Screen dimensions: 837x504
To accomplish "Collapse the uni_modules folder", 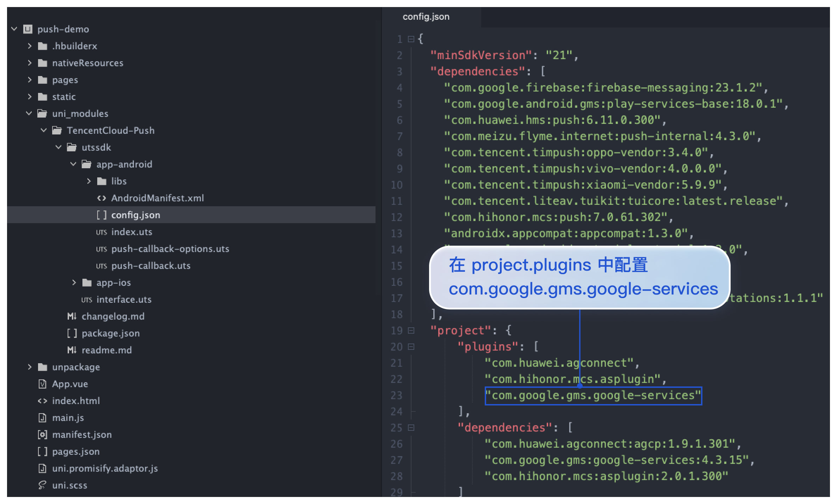I will point(29,113).
